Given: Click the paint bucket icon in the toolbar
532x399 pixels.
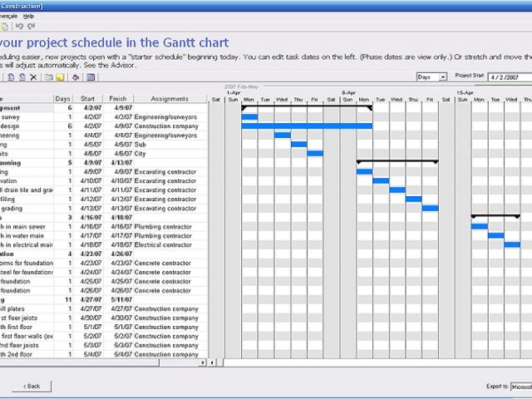Looking at the screenshot, I should point(76,77).
